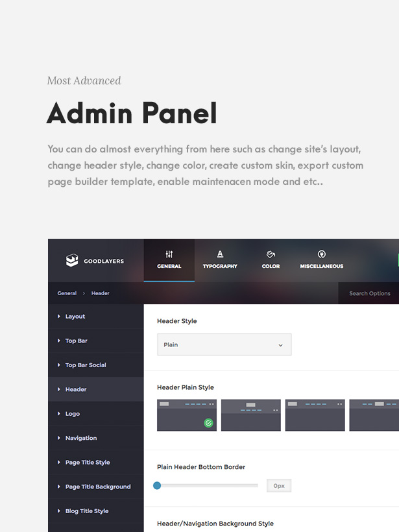The image size is (399, 532).
Task: Select the third Header Plain Style thumbnail
Action: tap(315, 415)
